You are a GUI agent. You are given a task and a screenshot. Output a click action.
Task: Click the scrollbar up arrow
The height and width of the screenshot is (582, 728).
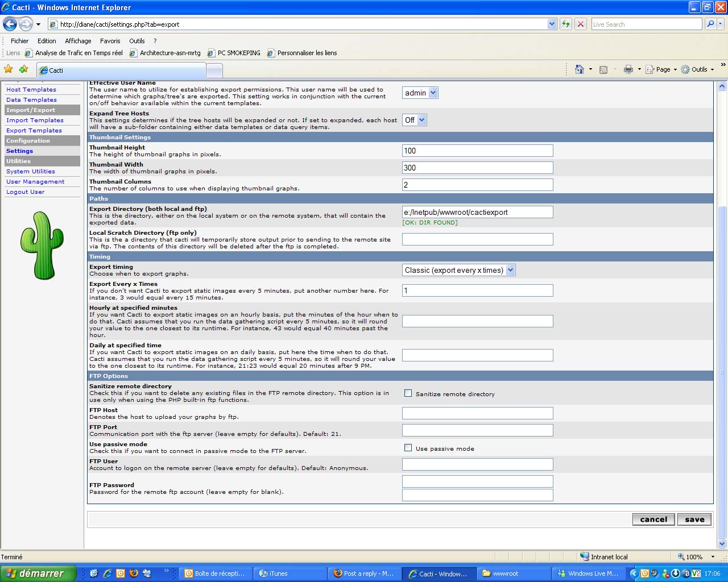[722, 86]
